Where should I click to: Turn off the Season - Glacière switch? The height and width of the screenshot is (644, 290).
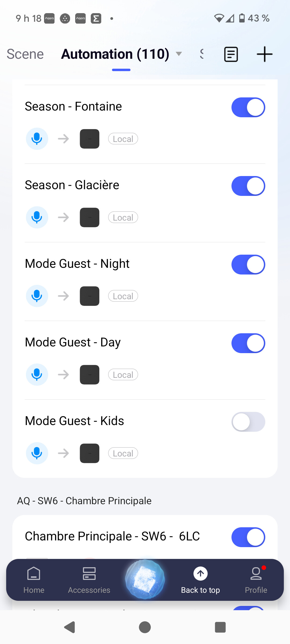pyautogui.click(x=248, y=186)
